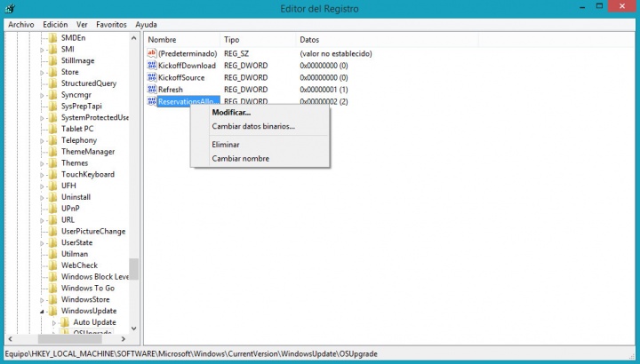
Task: Click the SystemProtectedUse folder icon
Action: coord(53,118)
